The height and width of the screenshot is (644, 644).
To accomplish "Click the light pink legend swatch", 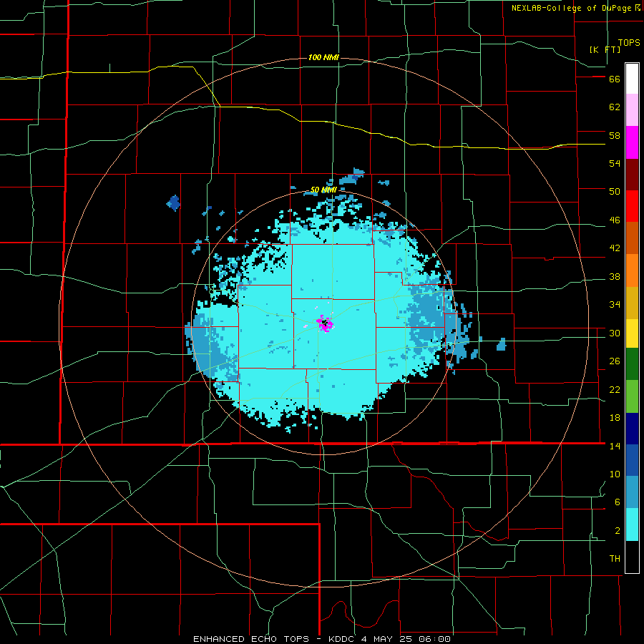I will (632, 110).
